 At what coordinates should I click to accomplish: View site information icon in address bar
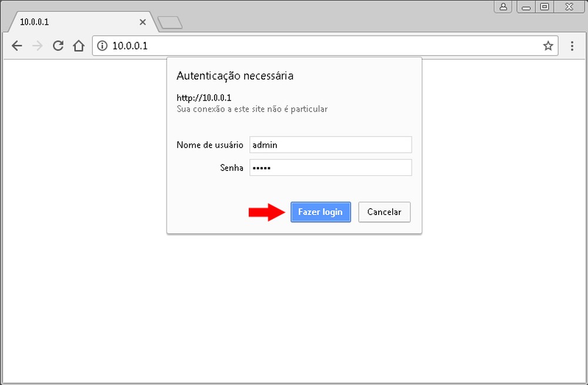[x=102, y=46]
